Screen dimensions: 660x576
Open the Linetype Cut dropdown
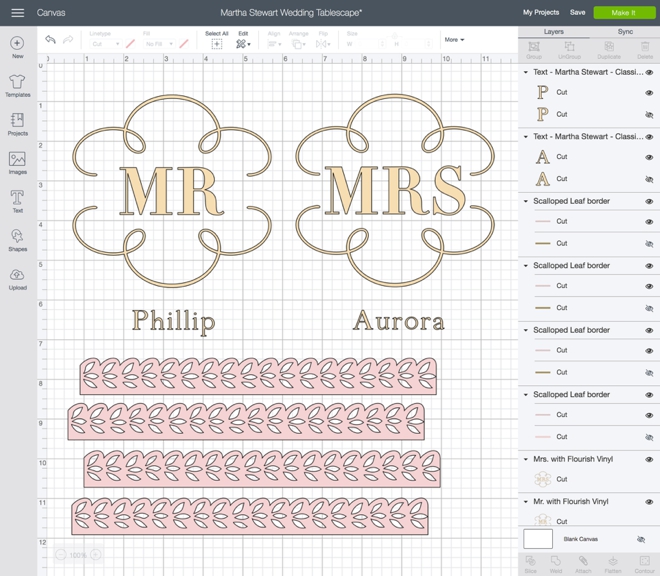(106, 44)
